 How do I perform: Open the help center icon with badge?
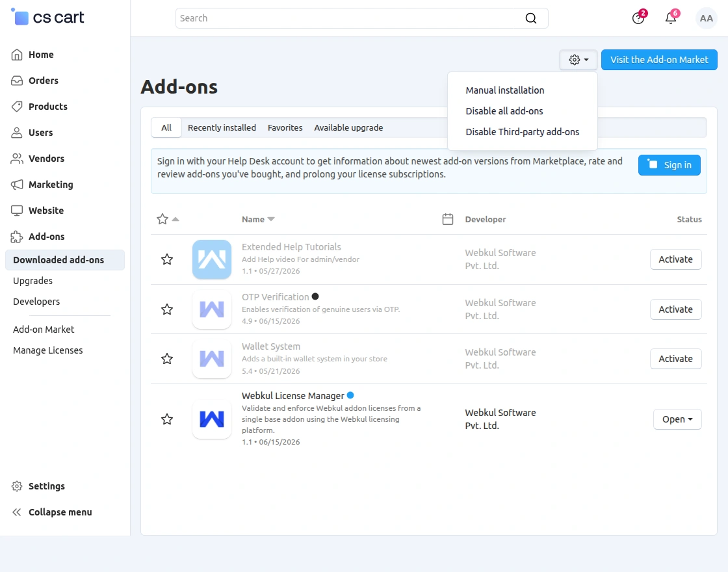point(638,18)
